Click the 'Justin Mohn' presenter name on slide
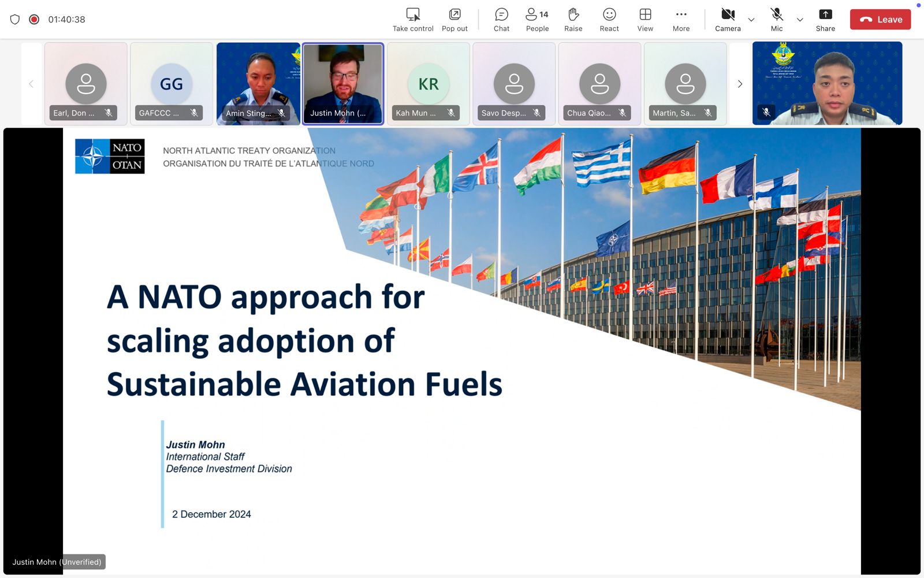Image resolution: width=924 pixels, height=578 pixels. click(x=195, y=444)
